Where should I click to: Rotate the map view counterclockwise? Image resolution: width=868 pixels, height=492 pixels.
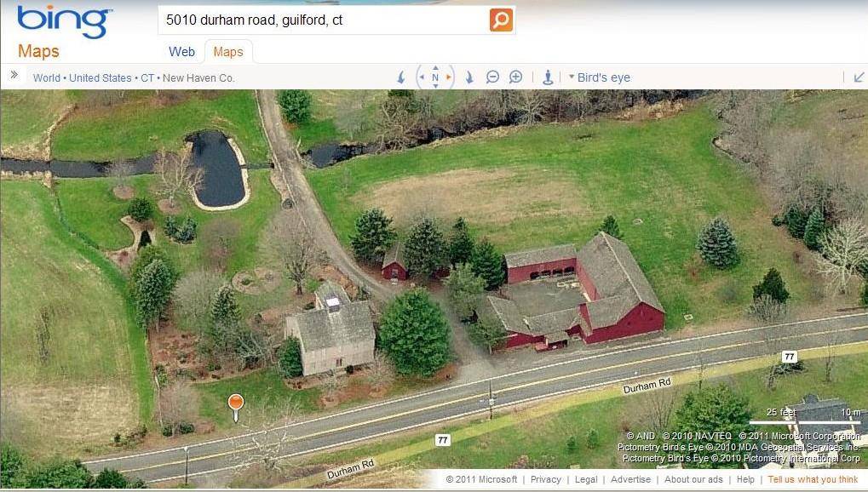click(x=401, y=77)
